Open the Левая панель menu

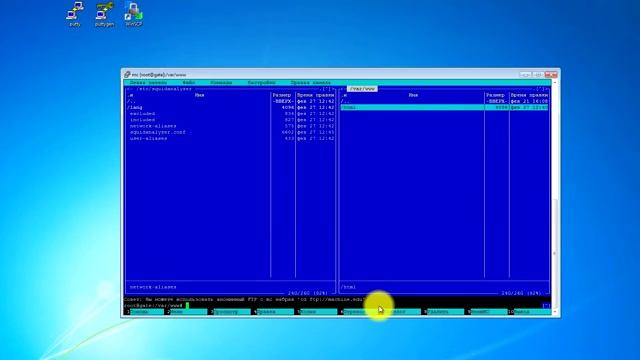[148, 82]
